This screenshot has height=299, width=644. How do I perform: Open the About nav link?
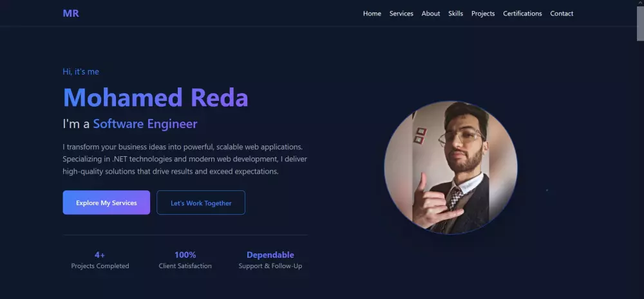(x=430, y=14)
